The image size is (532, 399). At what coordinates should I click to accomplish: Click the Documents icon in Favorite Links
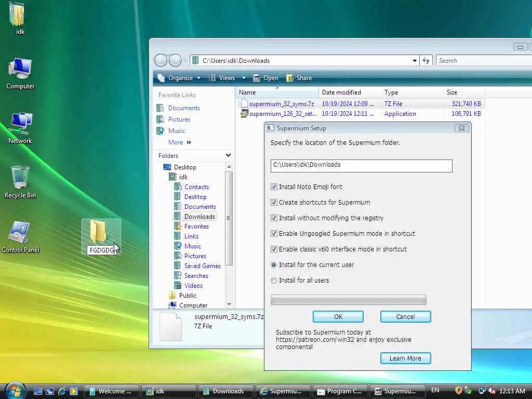tap(160, 108)
